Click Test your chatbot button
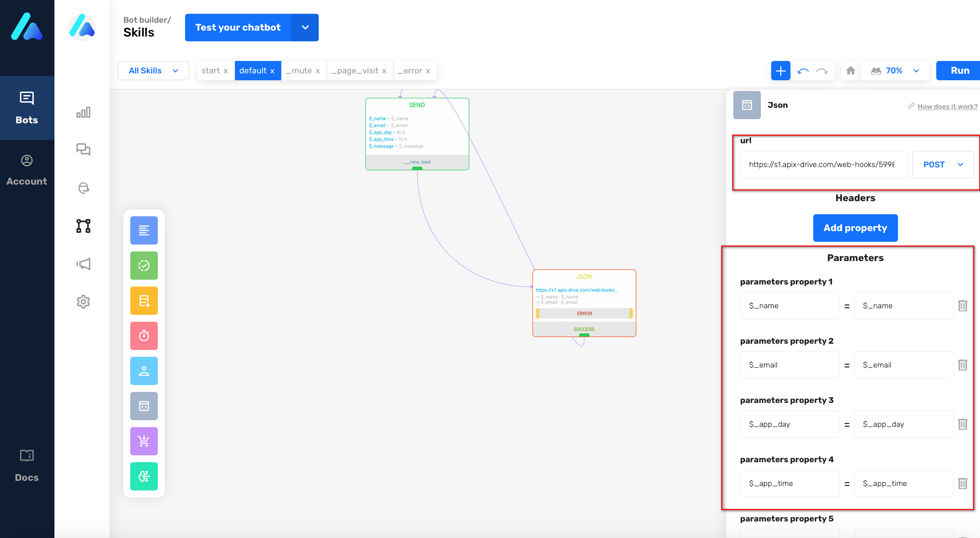Image resolution: width=980 pixels, height=538 pixels. [x=238, y=27]
